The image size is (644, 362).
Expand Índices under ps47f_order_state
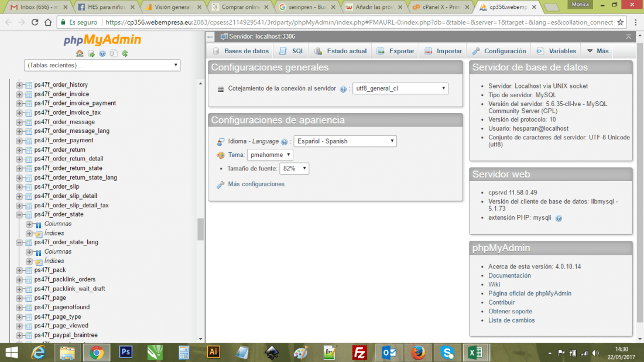(x=29, y=233)
